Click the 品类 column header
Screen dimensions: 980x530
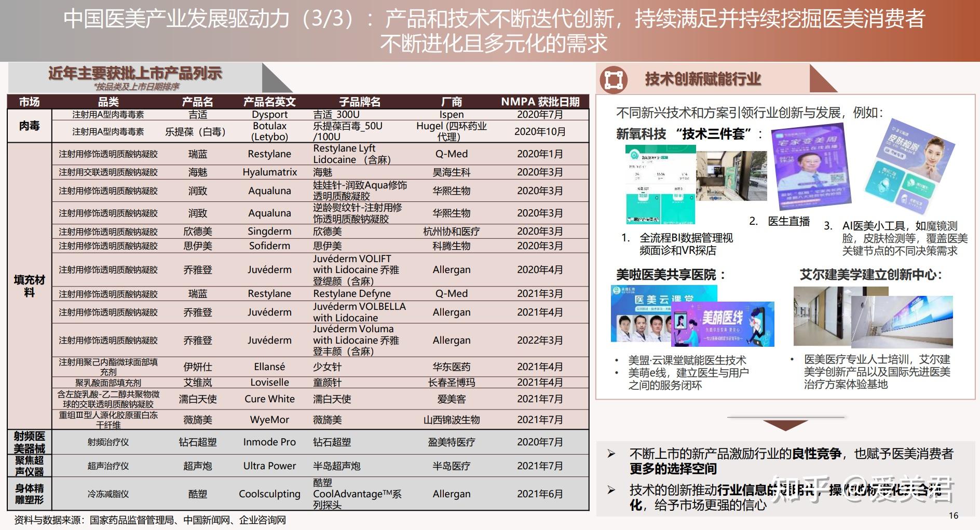108,102
